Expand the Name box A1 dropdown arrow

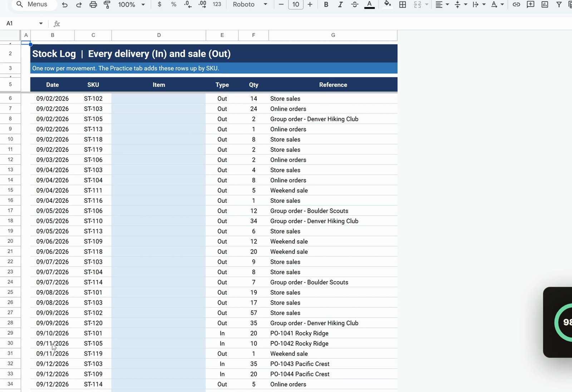click(41, 23)
